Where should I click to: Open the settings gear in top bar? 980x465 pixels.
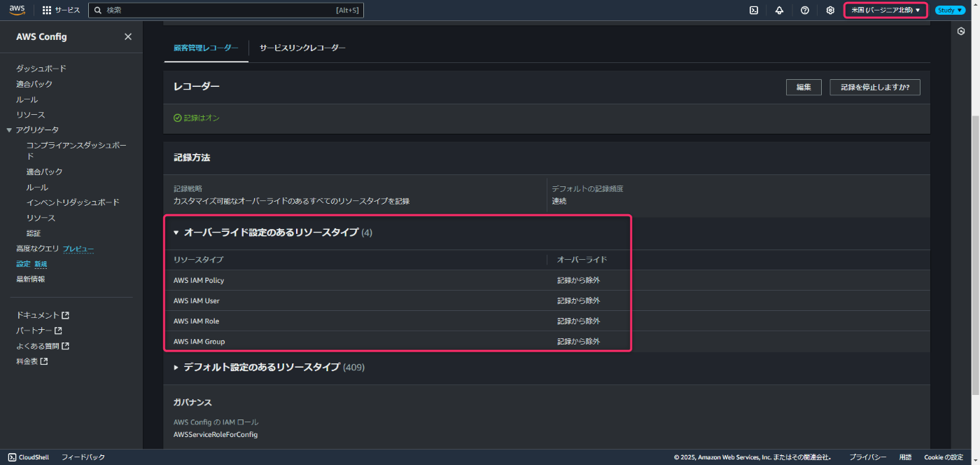pyautogui.click(x=830, y=11)
